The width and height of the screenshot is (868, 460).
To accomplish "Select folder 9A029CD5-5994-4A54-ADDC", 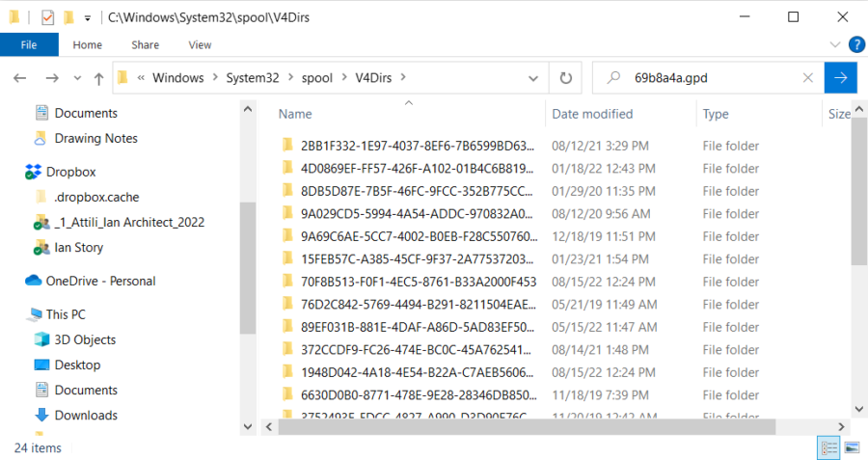I will [x=417, y=214].
